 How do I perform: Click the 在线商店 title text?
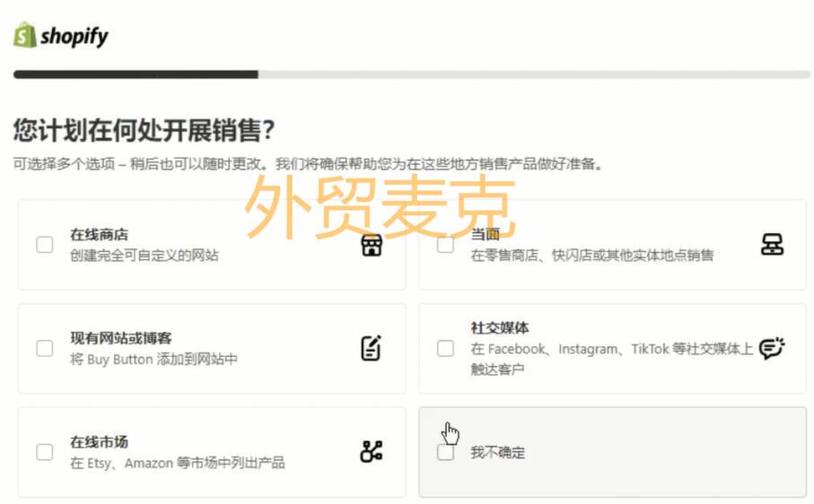[x=99, y=234]
